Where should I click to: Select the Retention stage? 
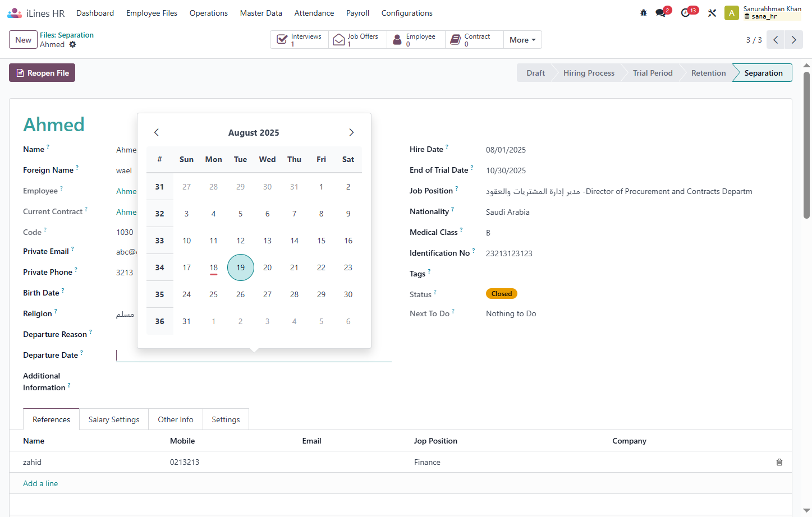click(708, 73)
